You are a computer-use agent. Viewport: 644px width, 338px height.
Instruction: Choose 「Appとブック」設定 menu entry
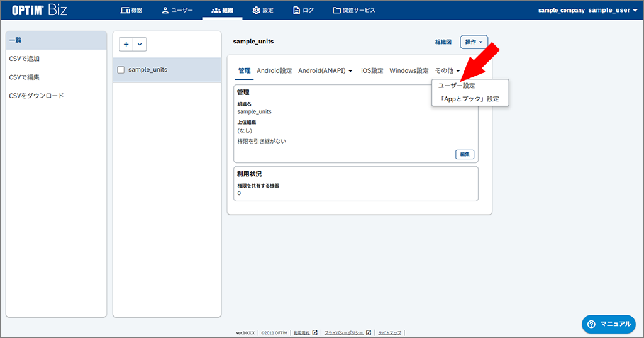pos(470,99)
